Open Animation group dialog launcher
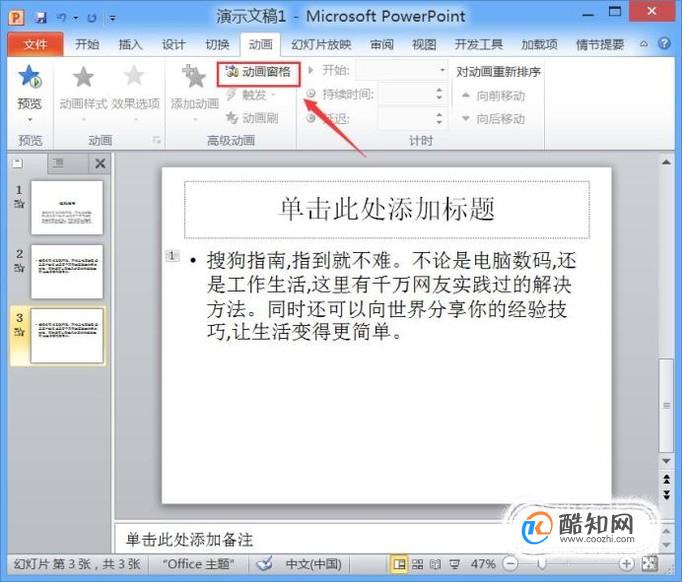This screenshot has height=582, width=682. (157, 140)
